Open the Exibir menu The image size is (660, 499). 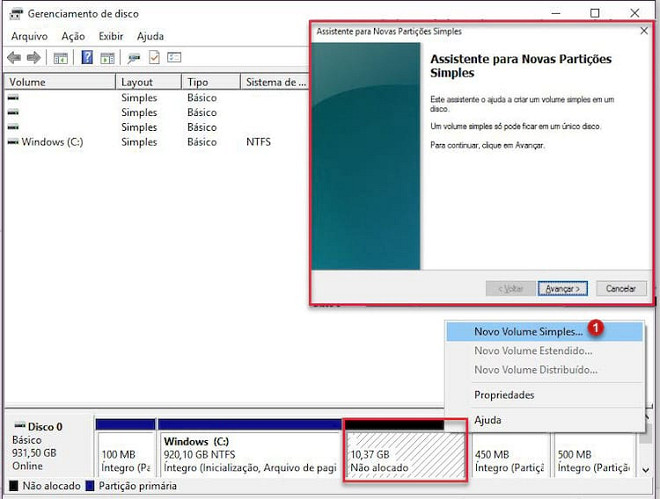pyautogui.click(x=111, y=37)
